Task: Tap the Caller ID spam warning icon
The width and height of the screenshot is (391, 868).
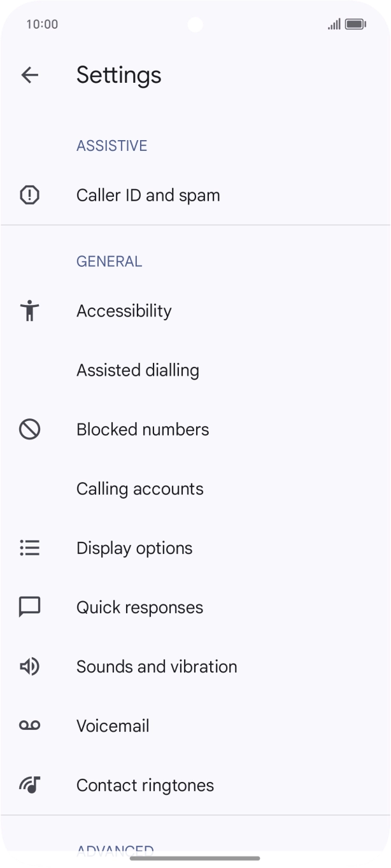Action: click(x=30, y=195)
